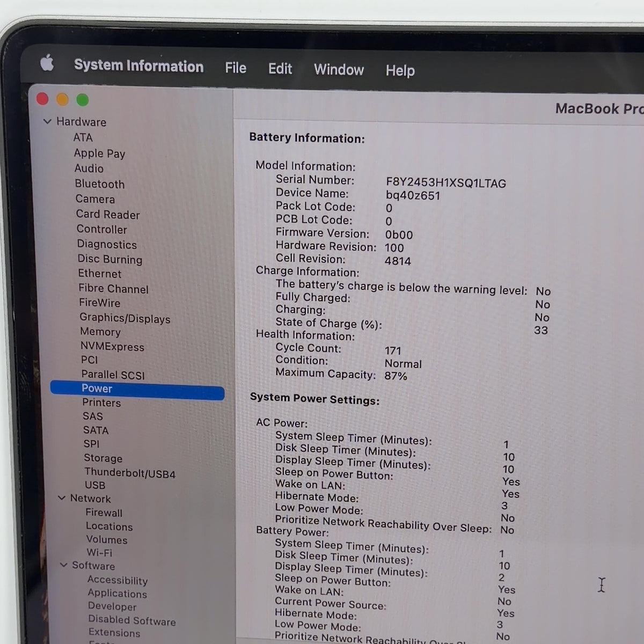Select Storage in the sidebar
644x644 pixels.
click(x=103, y=458)
